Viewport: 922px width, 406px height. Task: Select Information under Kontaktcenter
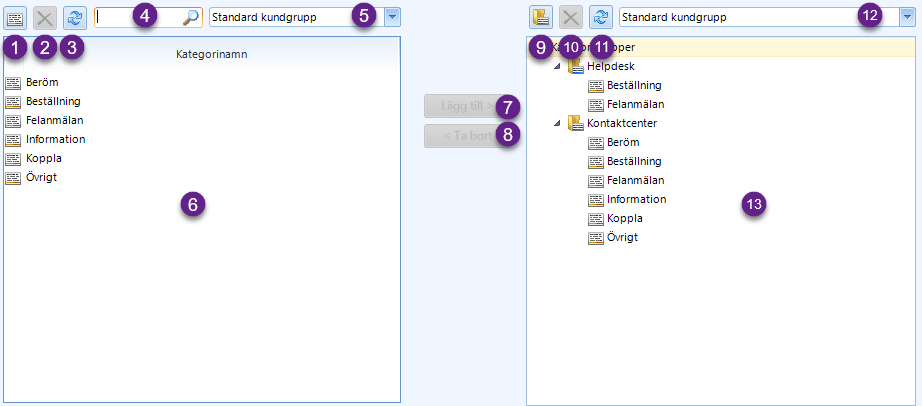point(637,199)
